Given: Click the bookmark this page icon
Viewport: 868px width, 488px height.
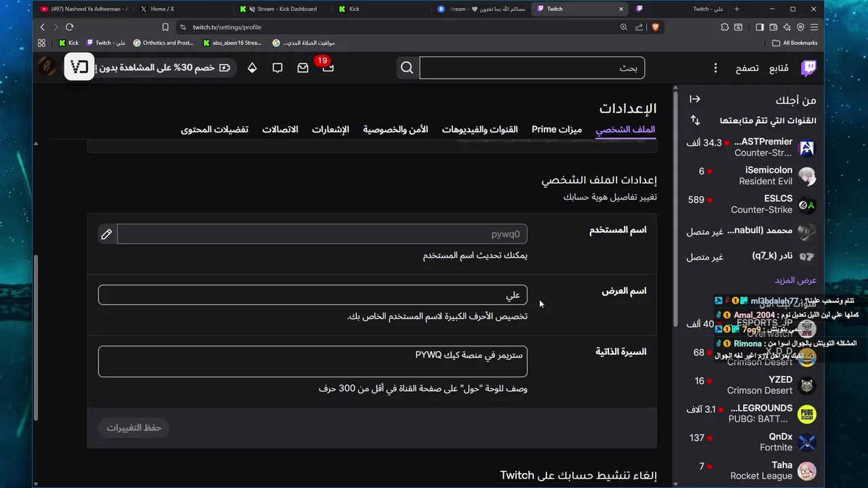Looking at the screenshot, I should click(x=165, y=27).
